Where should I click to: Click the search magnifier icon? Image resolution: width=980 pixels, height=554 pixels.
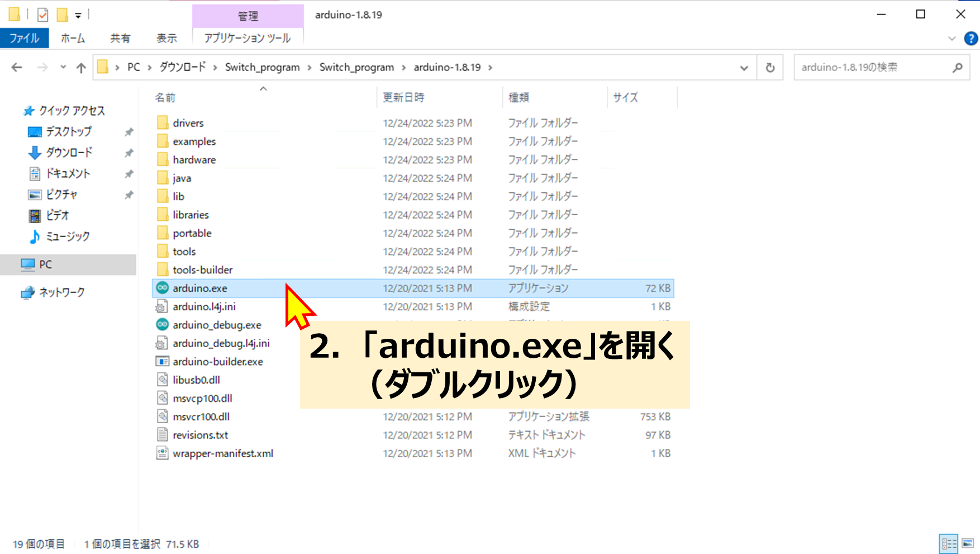[958, 68]
